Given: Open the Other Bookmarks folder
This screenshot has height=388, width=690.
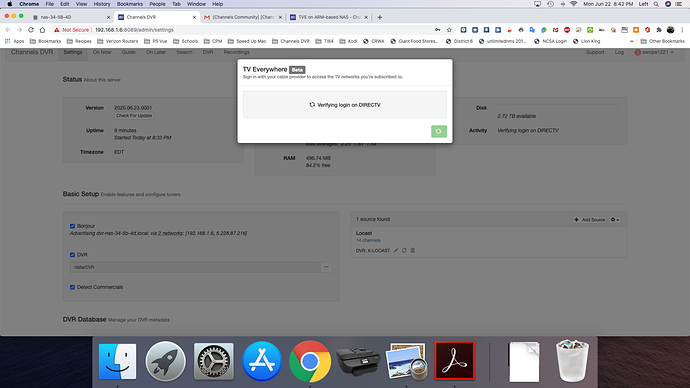Looking at the screenshot, I should (663, 41).
